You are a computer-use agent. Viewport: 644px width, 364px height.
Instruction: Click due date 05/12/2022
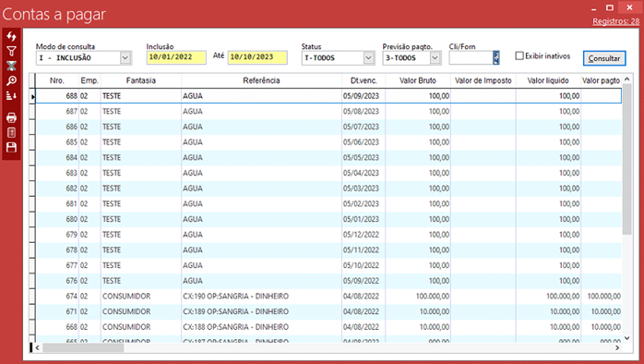point(361,235)
